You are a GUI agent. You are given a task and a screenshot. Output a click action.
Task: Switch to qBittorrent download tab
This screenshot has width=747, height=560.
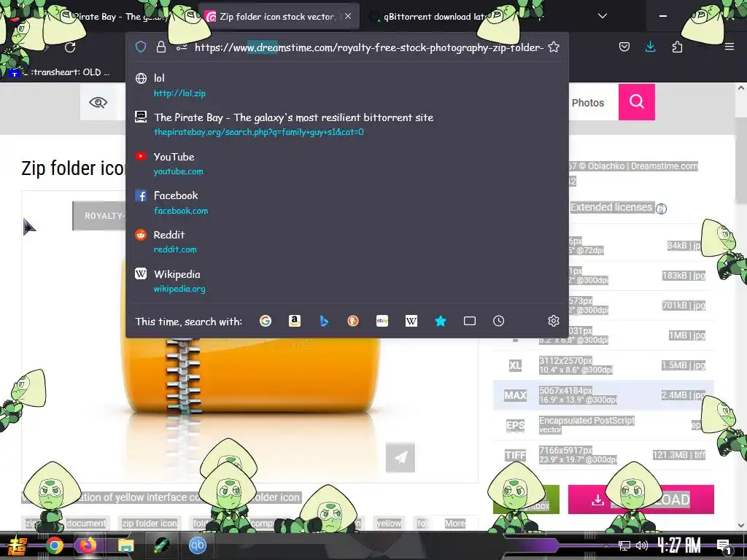coord(433,16)
